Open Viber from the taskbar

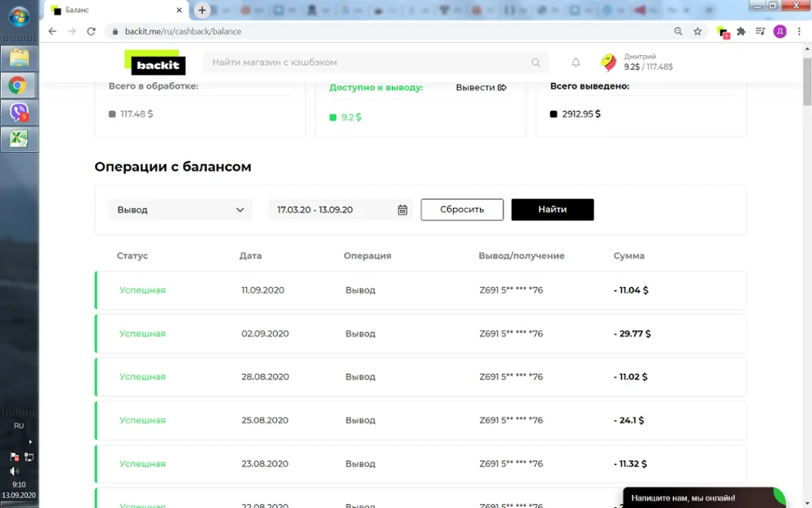tap(19, 112)
